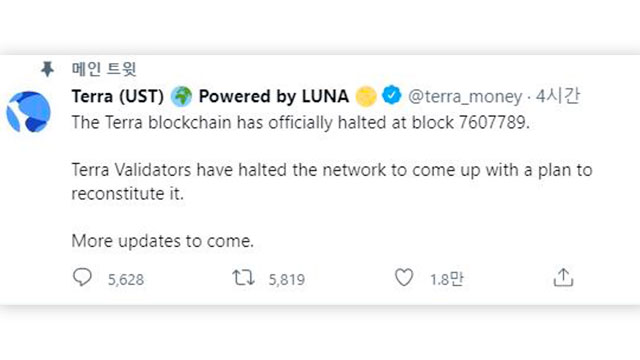Viewport: 640px width, 360px height.
Task: Click the 메인 트윗 pinned label
Action: point(104,69)
